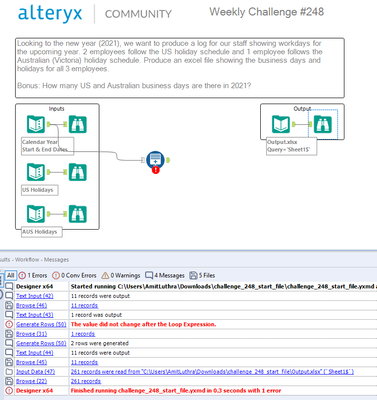The image size is (377, 400).
Task: Open the 11 records link for Browse (46)
Action: (x=84, y=305)
